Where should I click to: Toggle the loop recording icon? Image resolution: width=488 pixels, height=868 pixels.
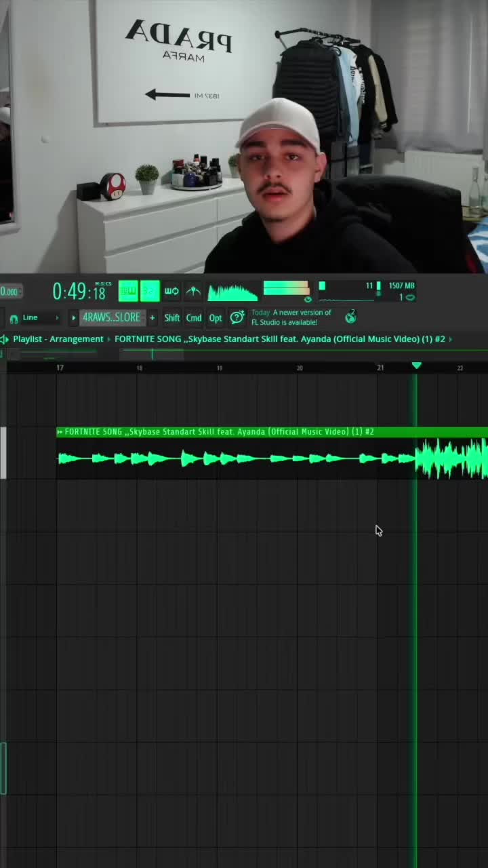click(x=171, y=291)
